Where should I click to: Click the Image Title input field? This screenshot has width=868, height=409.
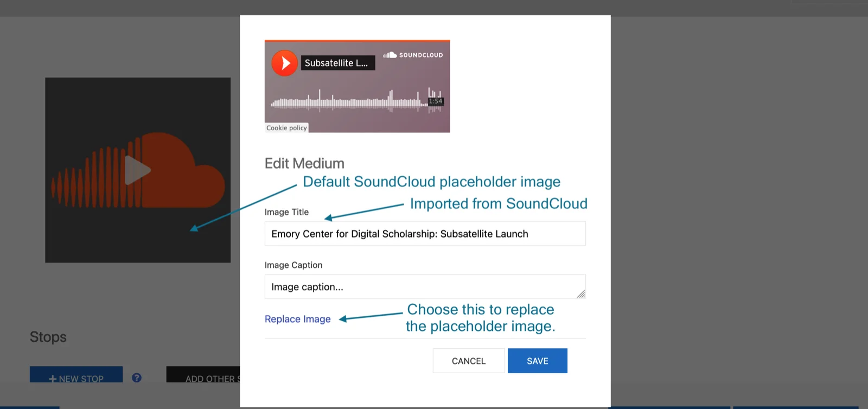pos(425,234)
